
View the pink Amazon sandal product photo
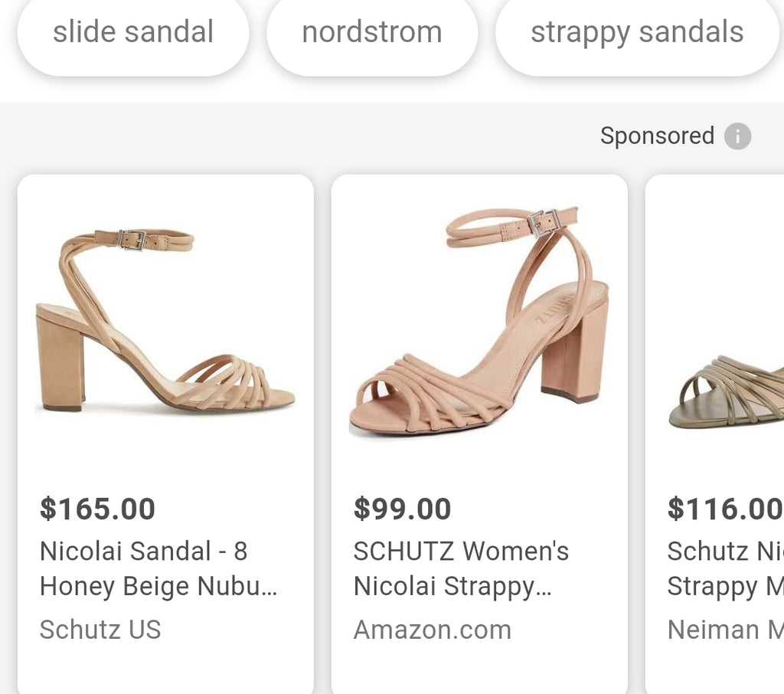click(x=479, y=322)
